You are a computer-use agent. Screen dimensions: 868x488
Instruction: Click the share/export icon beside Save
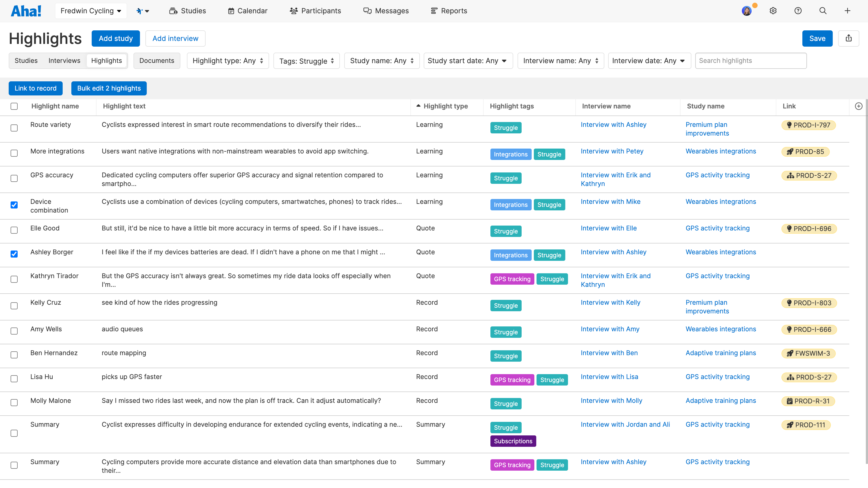tap(849, 38)
